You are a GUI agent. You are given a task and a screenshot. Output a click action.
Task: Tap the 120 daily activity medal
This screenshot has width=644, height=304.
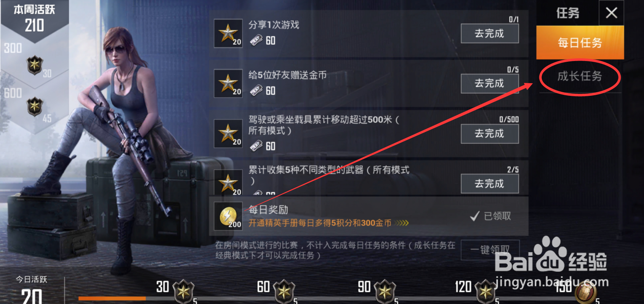[x=486, y=291]
